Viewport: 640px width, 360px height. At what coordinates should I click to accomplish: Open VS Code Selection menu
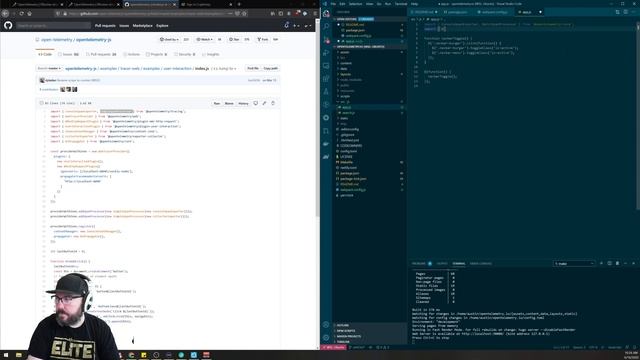(x=355, y=4)
